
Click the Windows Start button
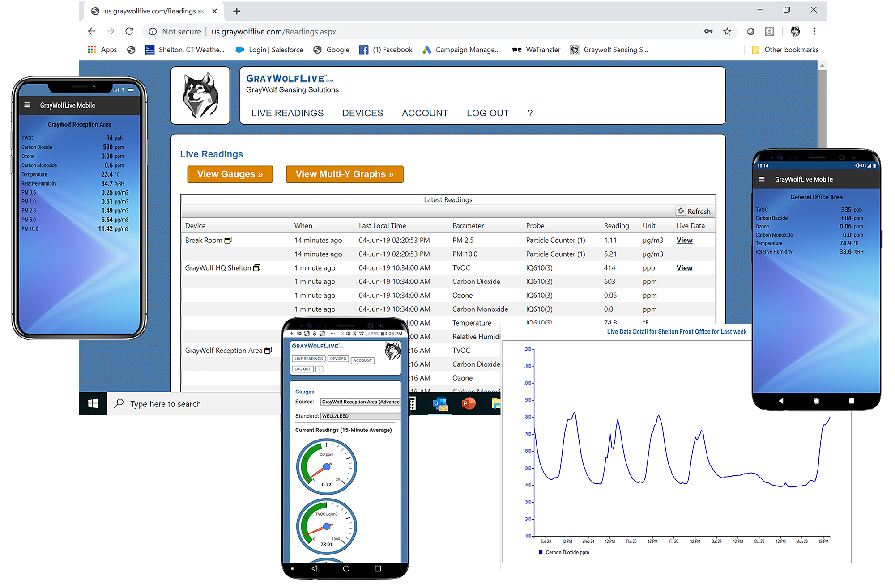pyautogui.click(x=93, y=404)
